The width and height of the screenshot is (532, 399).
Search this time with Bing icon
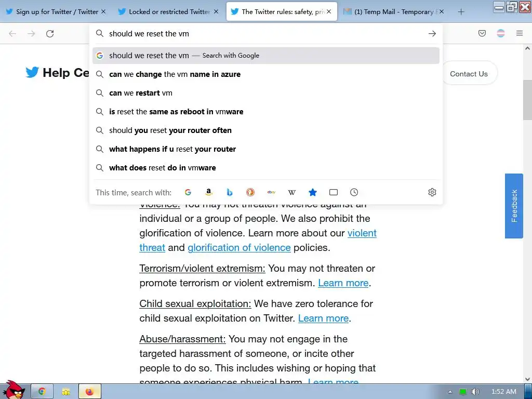click(x=230, y=192)
